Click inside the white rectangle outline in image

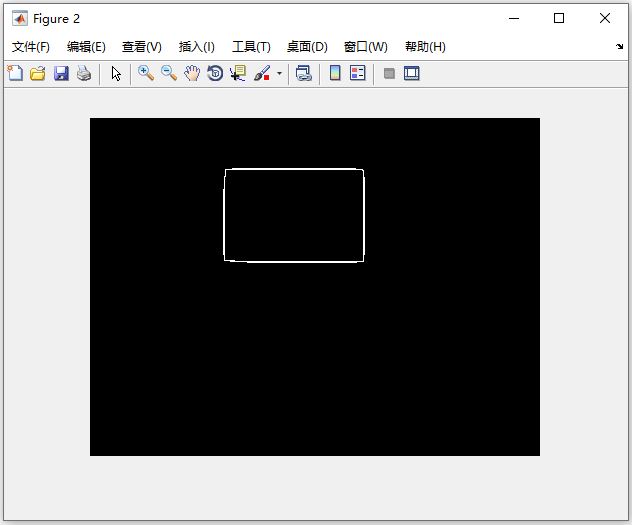point(294,215)
